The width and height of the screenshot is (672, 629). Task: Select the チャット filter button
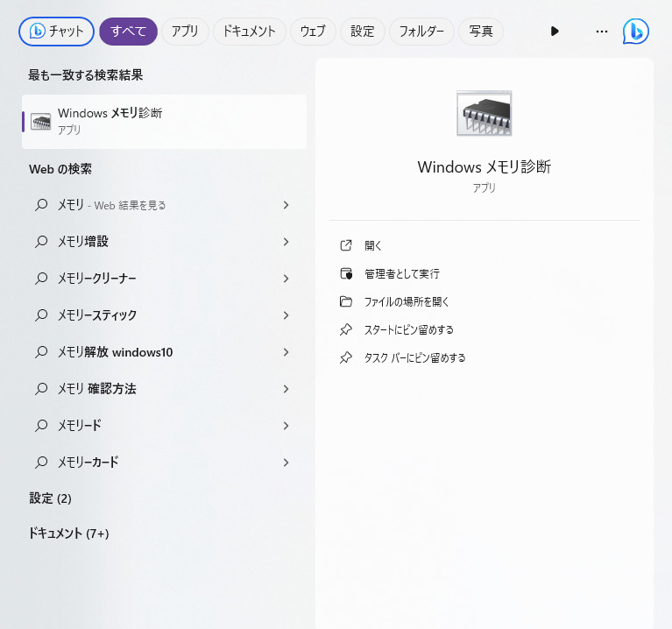tap(56, 32)
